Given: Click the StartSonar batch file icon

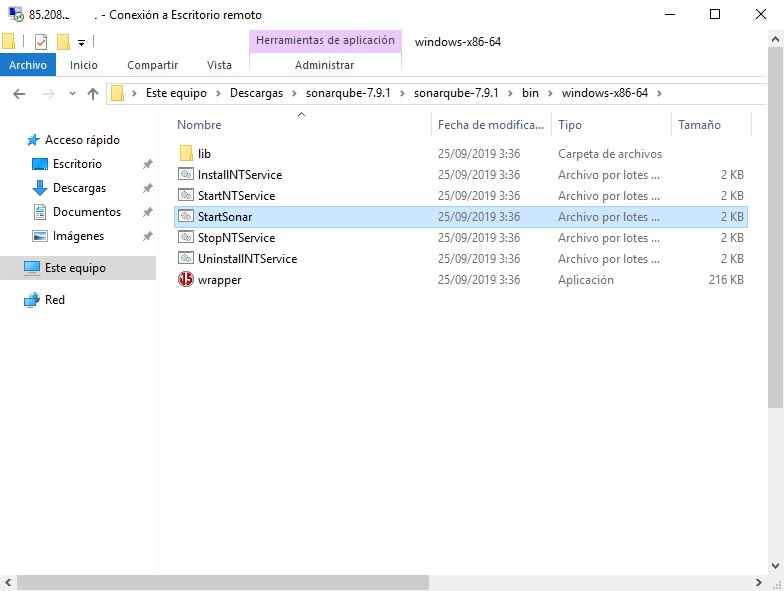Looking at the screenshot, I should click(186, 216).
